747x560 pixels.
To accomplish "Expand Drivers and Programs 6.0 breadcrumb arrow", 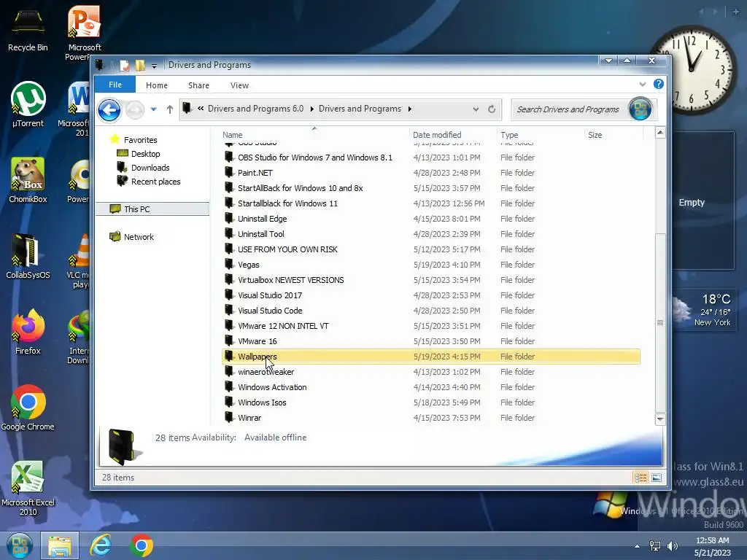I will click(x=311, y=109).
